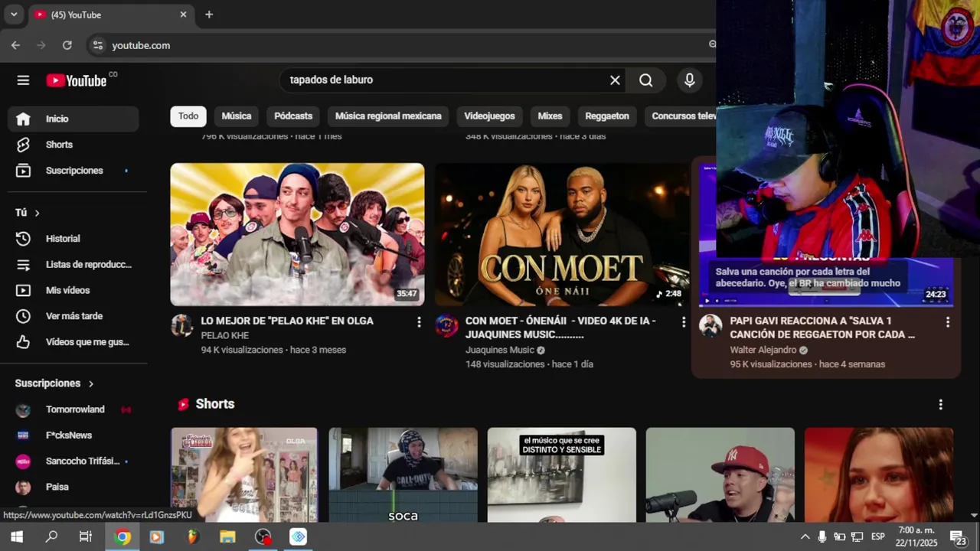
Task: Open the Short with the soca caption
Action: pyautogui.click(x=403, y=474)
